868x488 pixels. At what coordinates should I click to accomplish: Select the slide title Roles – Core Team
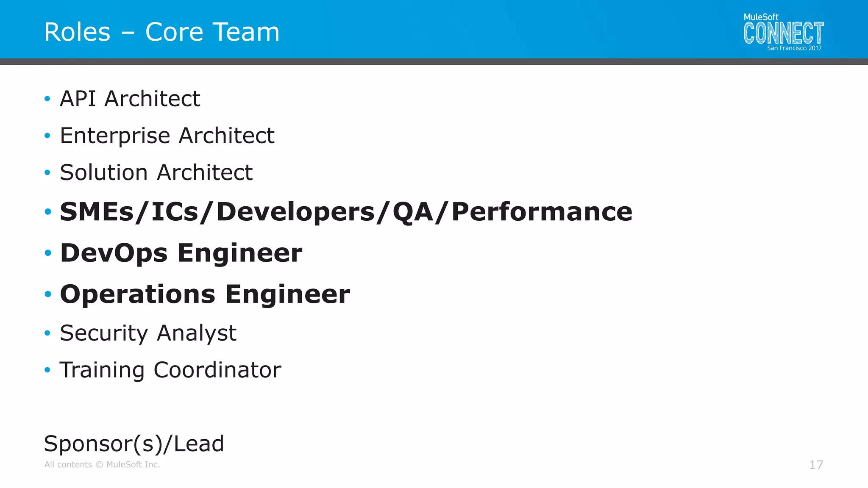pyautogui.click(x=161, y=32)
